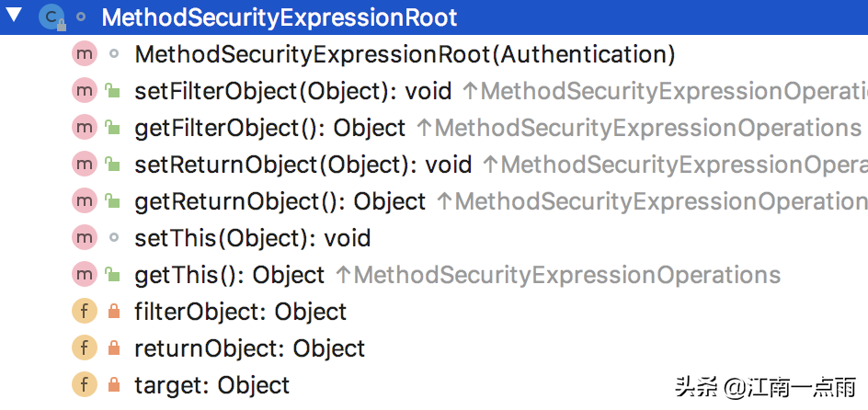
Task: Select getReturnObject(): Object in the structure
Action: pos(280,201)
